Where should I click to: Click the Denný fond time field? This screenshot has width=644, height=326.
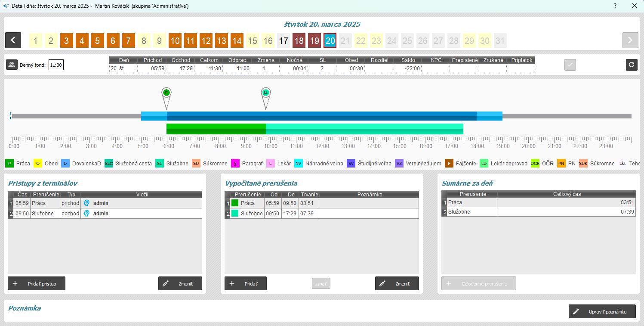(x=56, y=65)
